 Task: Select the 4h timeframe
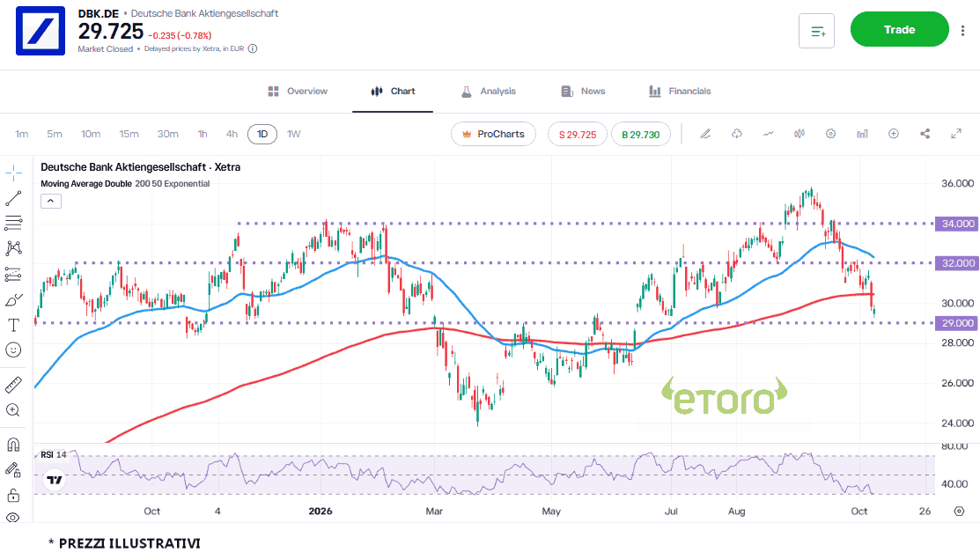coord(232,134)
